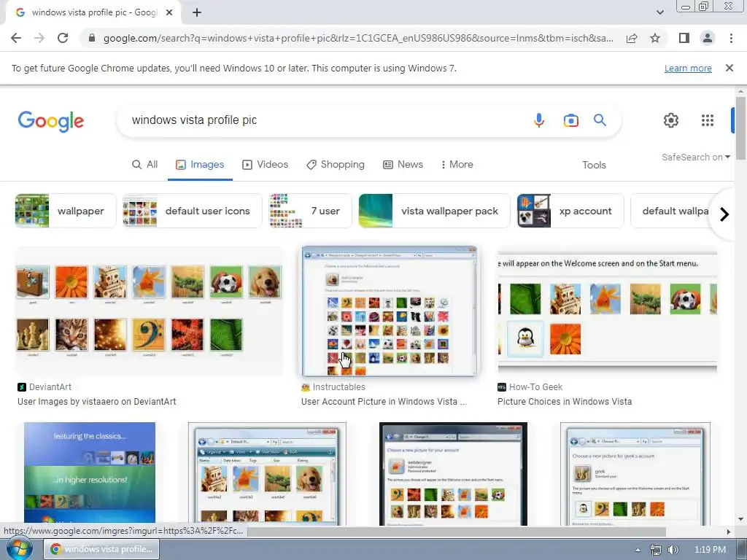Screen dimensions: 747x560
Task: Open User Images by vistaaero on DeviantArt link
Action: point(97,402)
